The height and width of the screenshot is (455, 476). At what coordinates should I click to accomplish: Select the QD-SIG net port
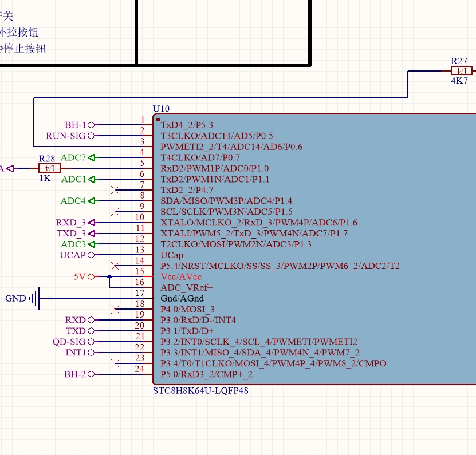click(73, 342)
